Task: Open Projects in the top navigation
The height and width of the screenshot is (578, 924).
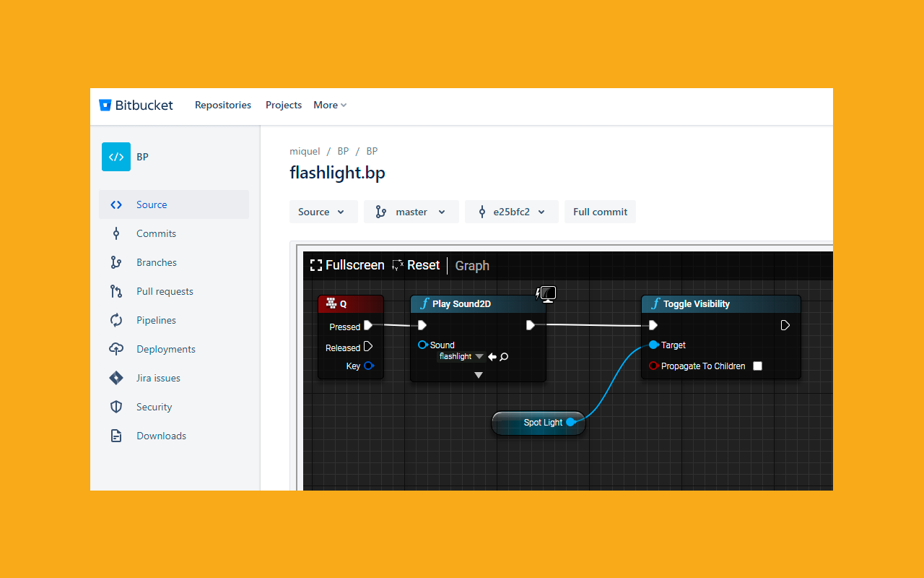Action: pos(284,105)
